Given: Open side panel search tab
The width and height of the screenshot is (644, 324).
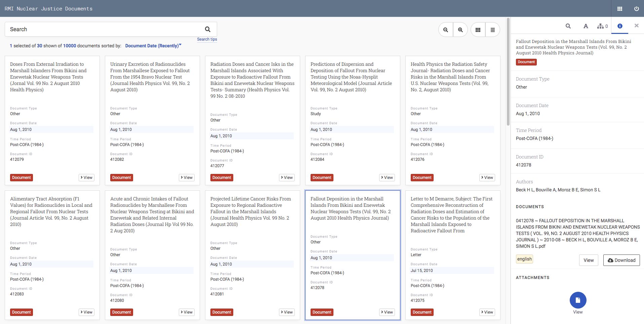Looking at the screenshot, I should 568,26.
